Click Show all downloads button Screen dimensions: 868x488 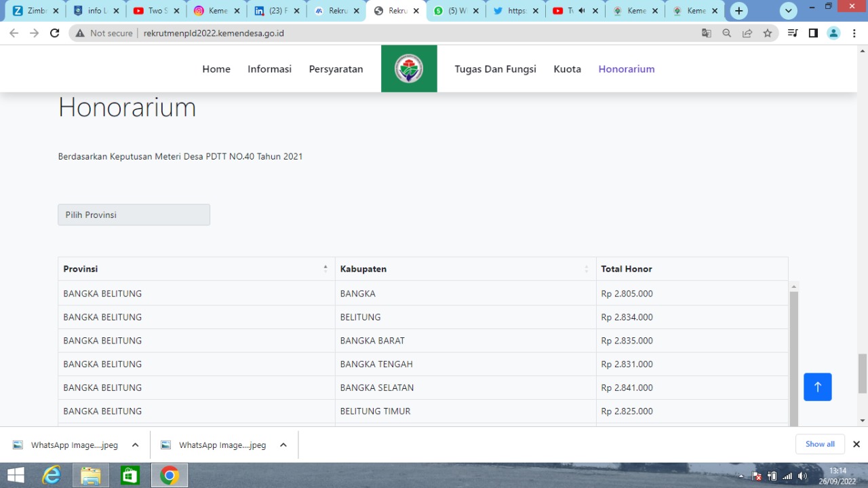pyautogui.click(x=820, y=444)
